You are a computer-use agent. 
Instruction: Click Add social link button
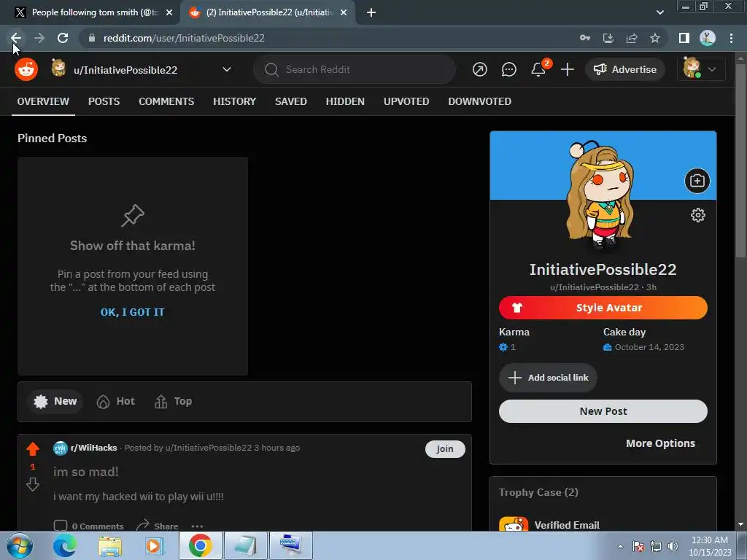pos(548,378)
